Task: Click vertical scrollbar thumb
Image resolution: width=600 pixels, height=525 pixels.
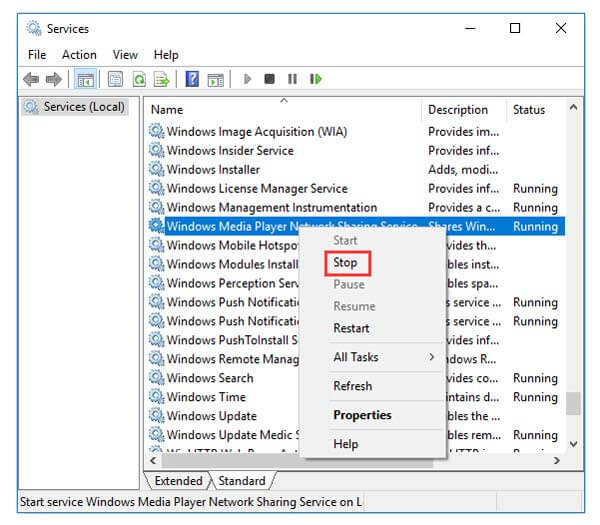Action: (573, 403)
